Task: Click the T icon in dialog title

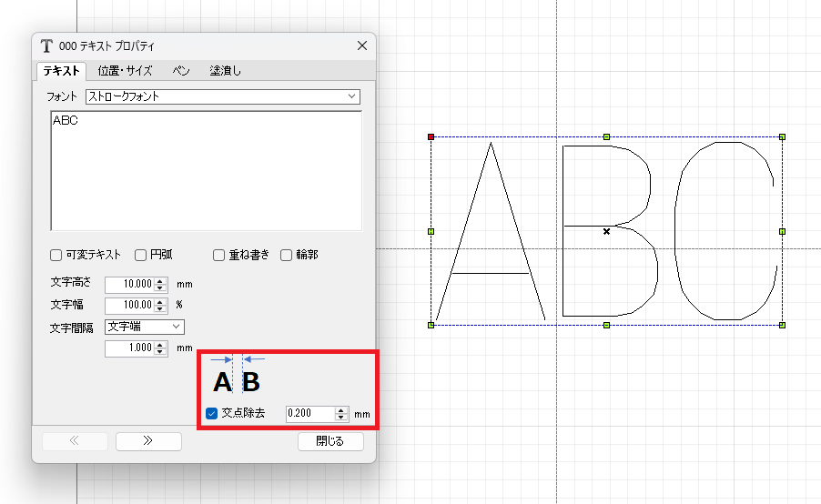Action: [46, 46]
